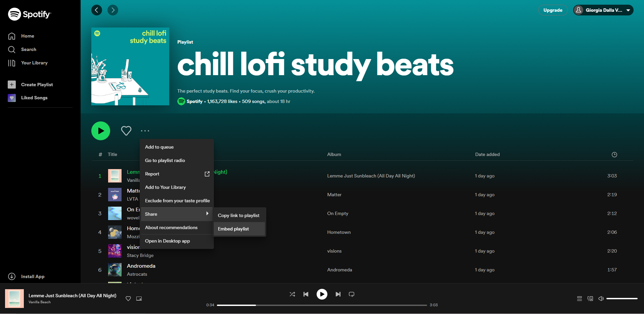Mute the volume with the speaker icon
The height and width of the screenshot is (314, 644).
[601, 299]
